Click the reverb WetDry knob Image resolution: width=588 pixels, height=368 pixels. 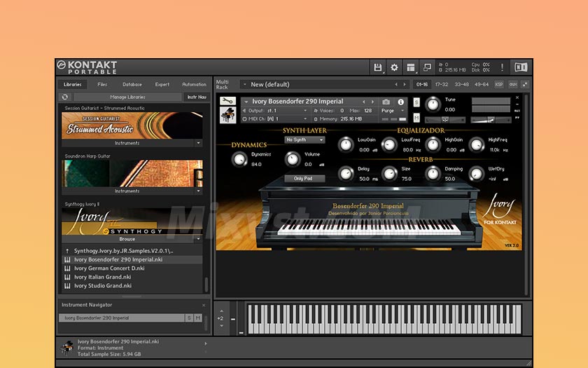coord(477,174)
